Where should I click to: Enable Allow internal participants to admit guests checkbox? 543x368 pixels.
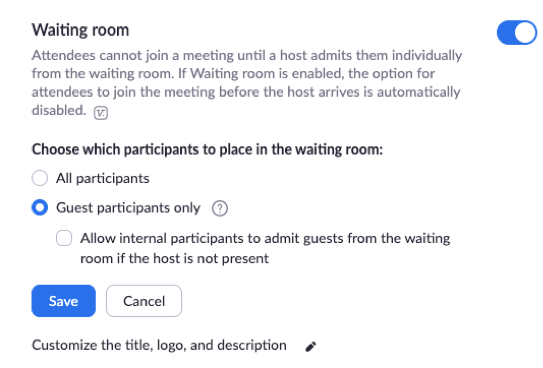[x=64, y=238]
